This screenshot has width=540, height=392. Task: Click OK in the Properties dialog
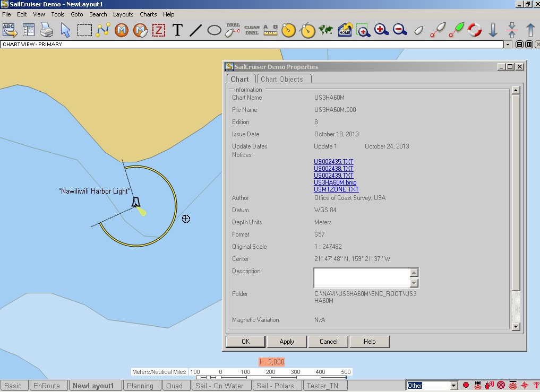pyautogui.click(x=245, y=342)
